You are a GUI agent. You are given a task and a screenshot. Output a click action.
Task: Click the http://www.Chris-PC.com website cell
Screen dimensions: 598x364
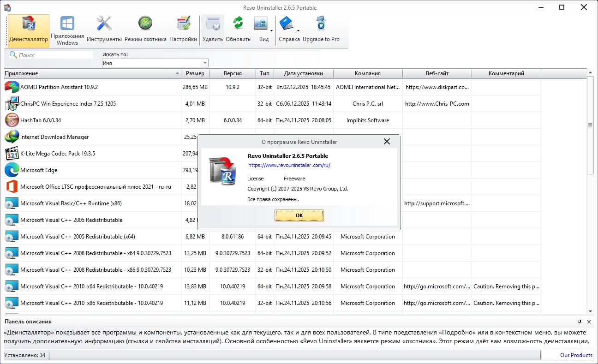[437, 103]
